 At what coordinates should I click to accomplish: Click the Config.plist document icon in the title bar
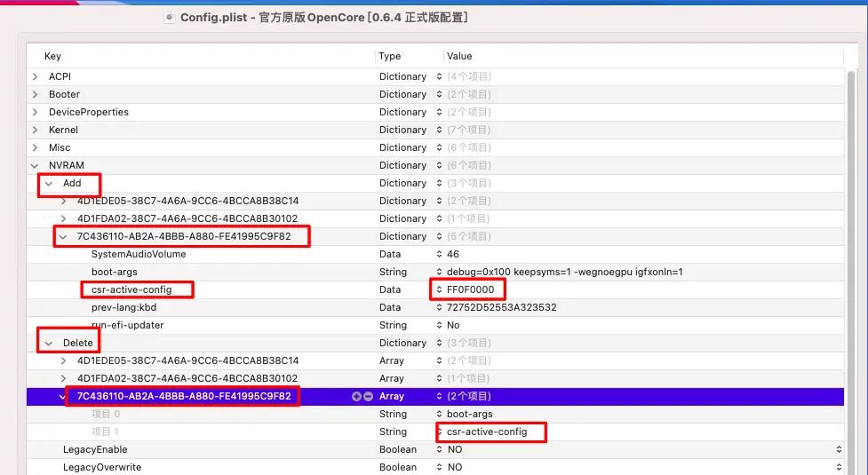click(170, 17)
